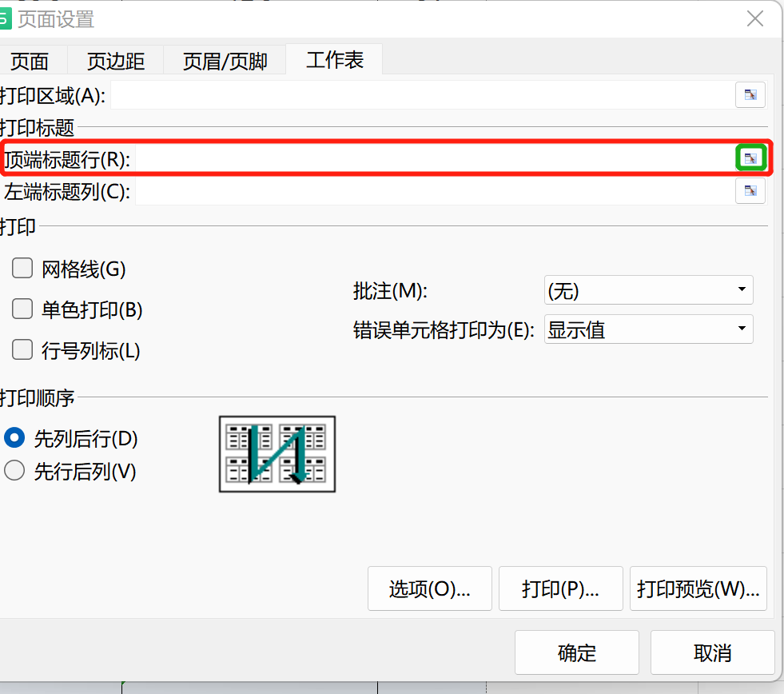
Task: Enable the 行号列标(L) checkbox
Action: (22, 349)
